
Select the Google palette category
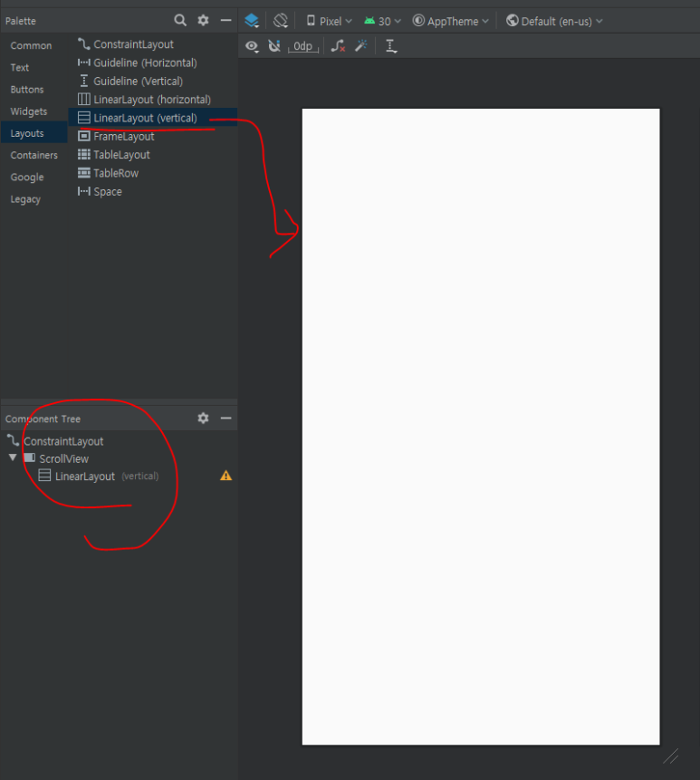[x=27, y=177]
